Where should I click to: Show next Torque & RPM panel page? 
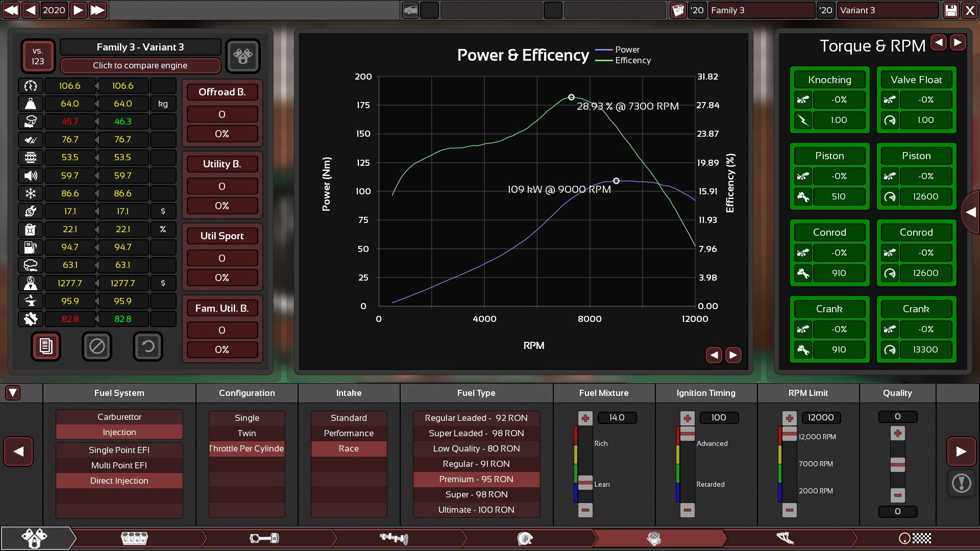coord(958,42)
